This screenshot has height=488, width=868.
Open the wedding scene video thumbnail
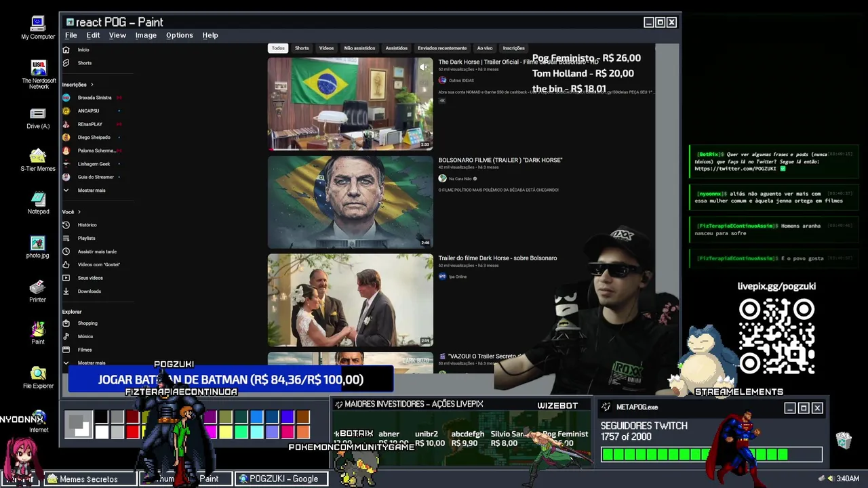(x=350, y=300)
